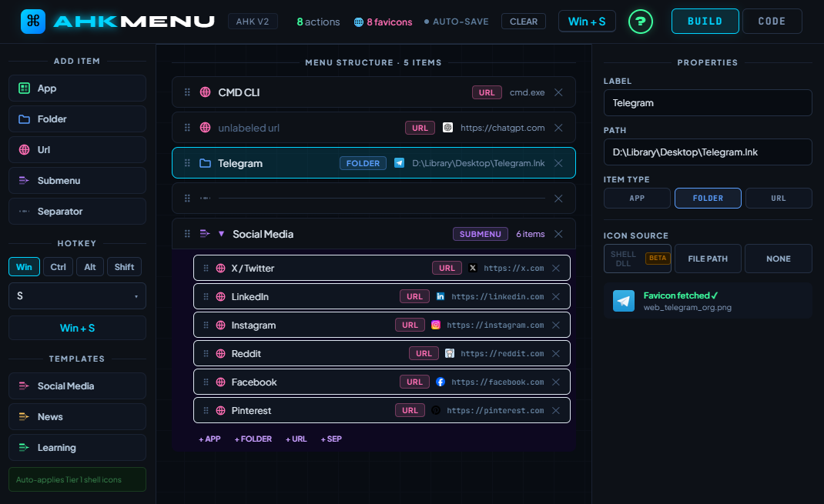Click the Label field containing Telegram
The image size is (824, 504).
tap(708, 103)
